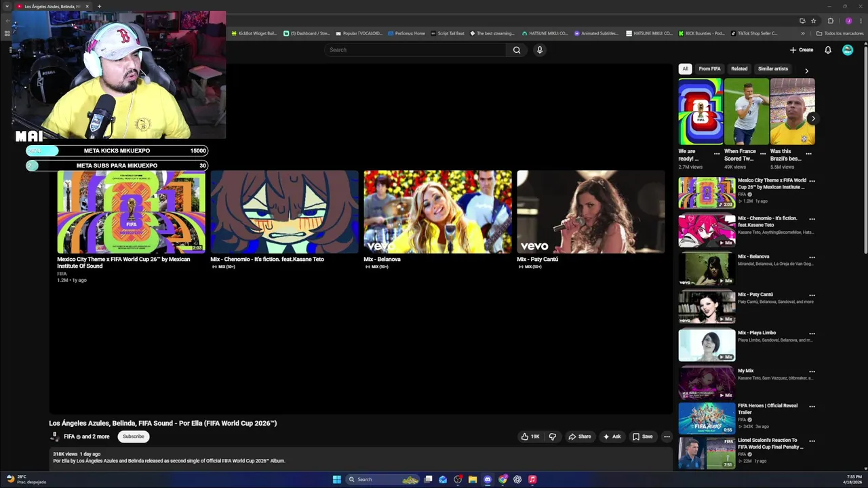Open options for Mix - Chenomio sidebar item
868x488 pixels.
tap(812, 220)
